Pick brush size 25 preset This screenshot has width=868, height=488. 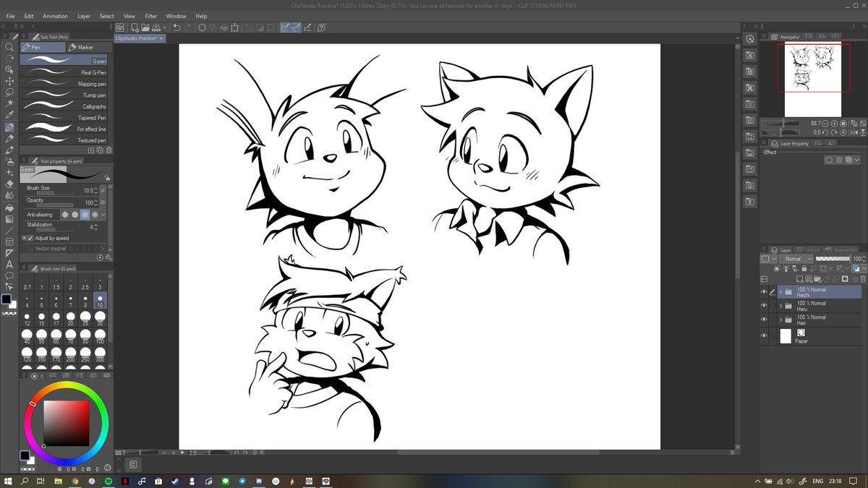coord(85,317)
